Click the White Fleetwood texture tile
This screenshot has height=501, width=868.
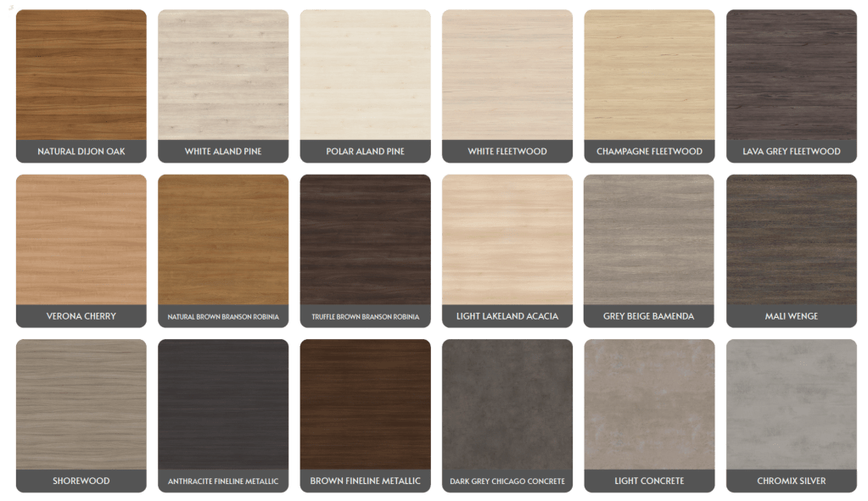(507, 76)
